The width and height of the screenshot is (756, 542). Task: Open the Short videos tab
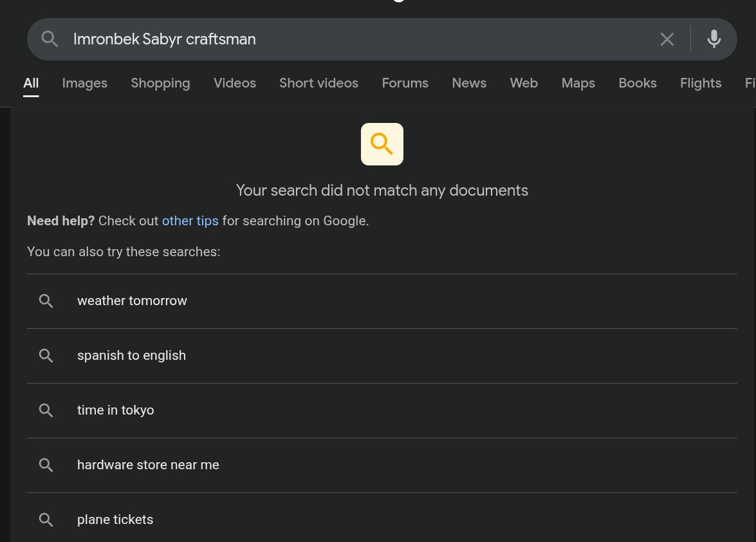click(x=318, y=83)
